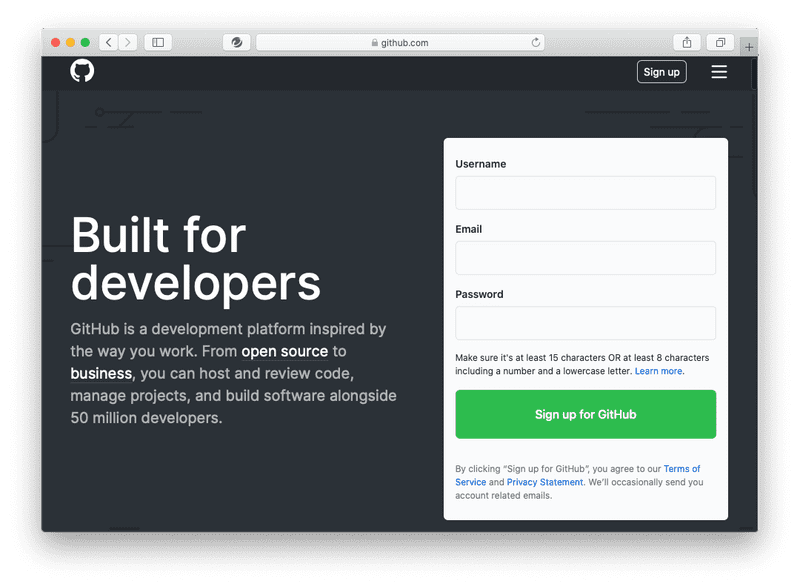This screenshot has width=800, height=587.
Task: Maximize the window with the green button
Action: coord(85,42)
